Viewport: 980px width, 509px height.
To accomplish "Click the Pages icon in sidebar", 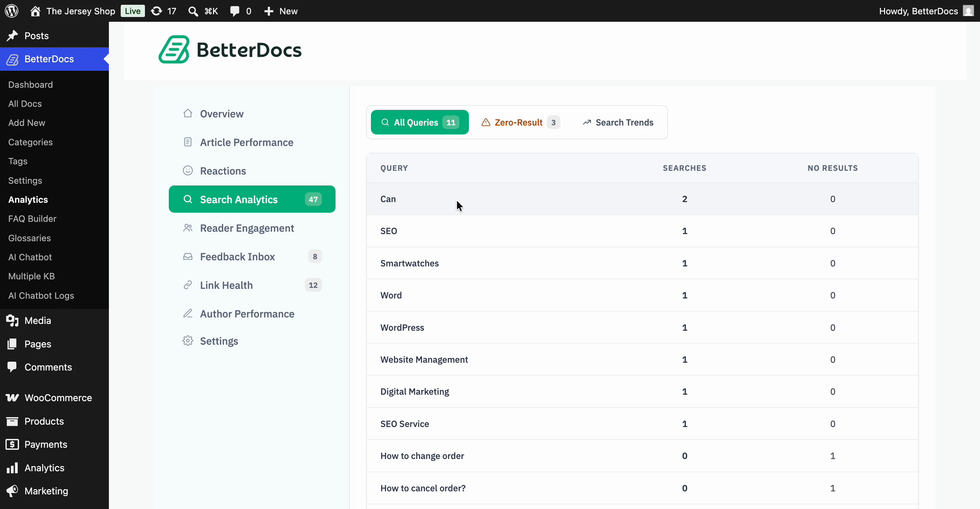I will tap(12, 344).
